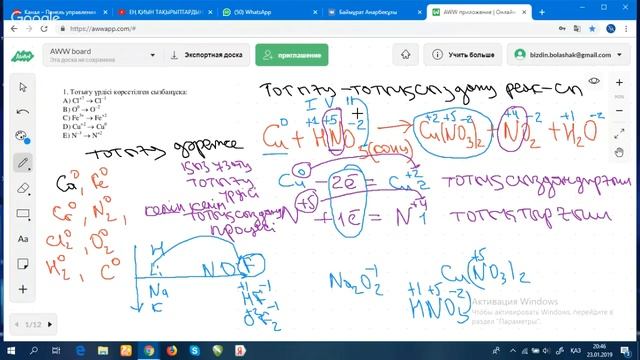
Task: Click the home icon button
Action: (405, 55)
